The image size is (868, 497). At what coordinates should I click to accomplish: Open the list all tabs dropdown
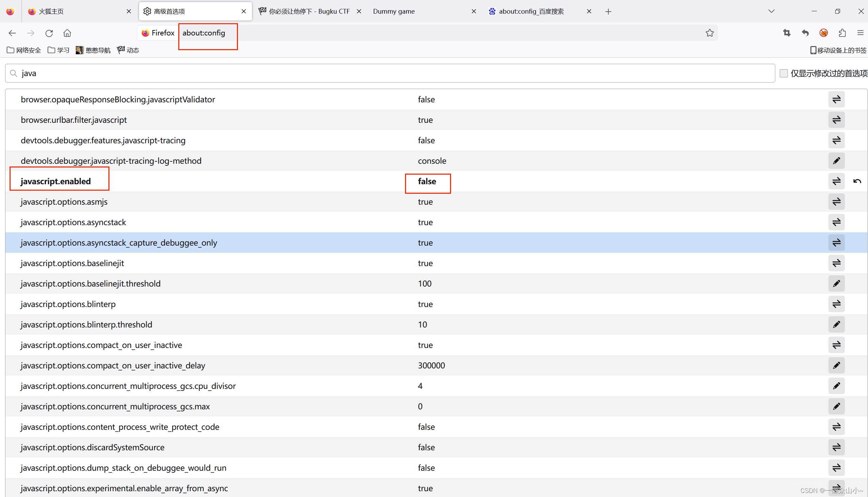(772, 11)
